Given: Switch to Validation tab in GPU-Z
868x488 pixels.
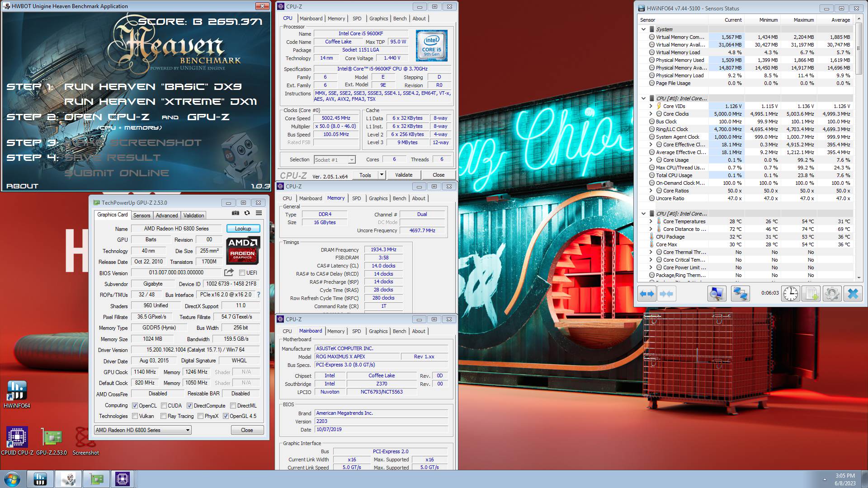Looking at the screenshot, I should (193, 216).
